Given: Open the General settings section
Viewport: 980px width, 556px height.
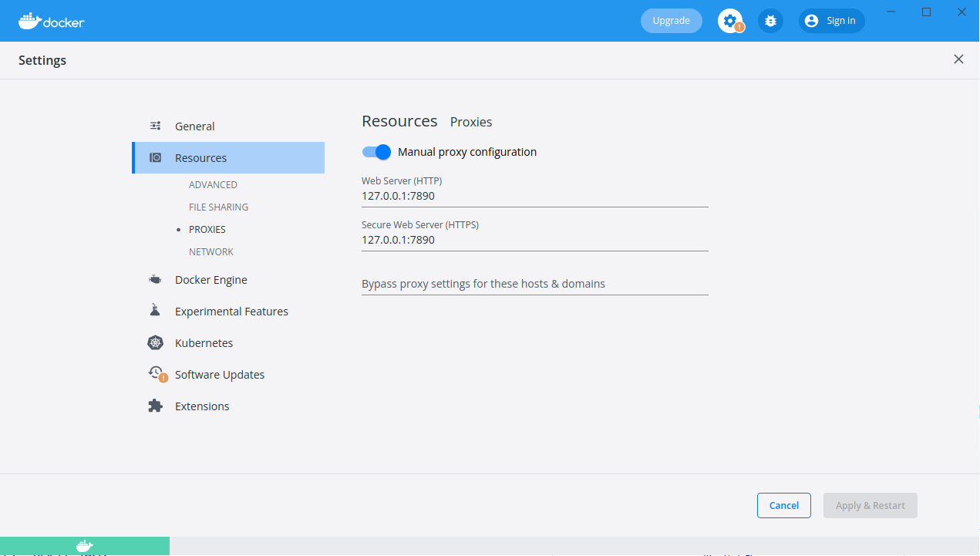Looking at the screenshot, I should (x=228, y=126).
